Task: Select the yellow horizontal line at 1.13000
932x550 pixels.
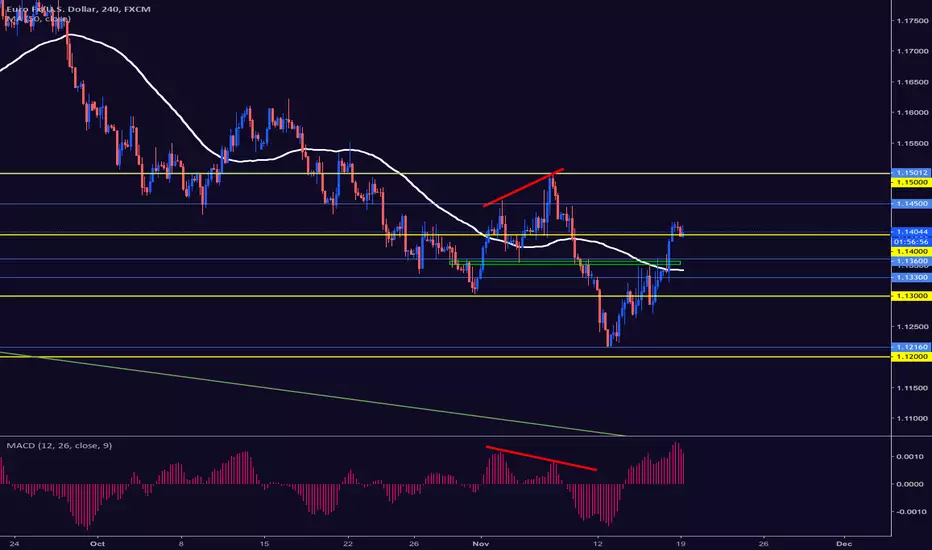Action: 446,296
